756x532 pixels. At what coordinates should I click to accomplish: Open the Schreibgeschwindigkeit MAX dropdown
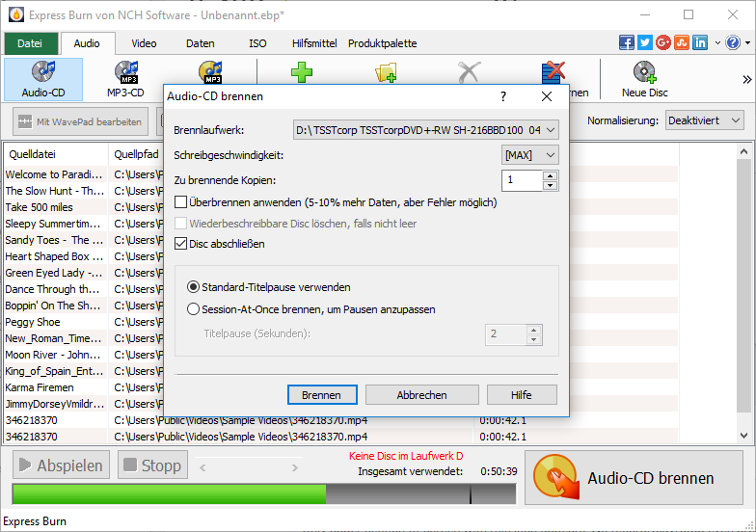coord(530,155)
